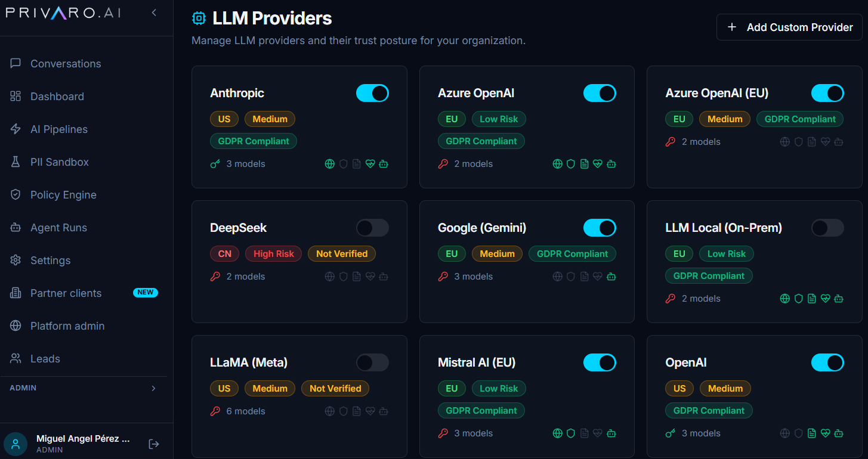Click the green robot icon on the Google (Gemini) card
This screenshot has width=868, height=459.
(611, 277)
